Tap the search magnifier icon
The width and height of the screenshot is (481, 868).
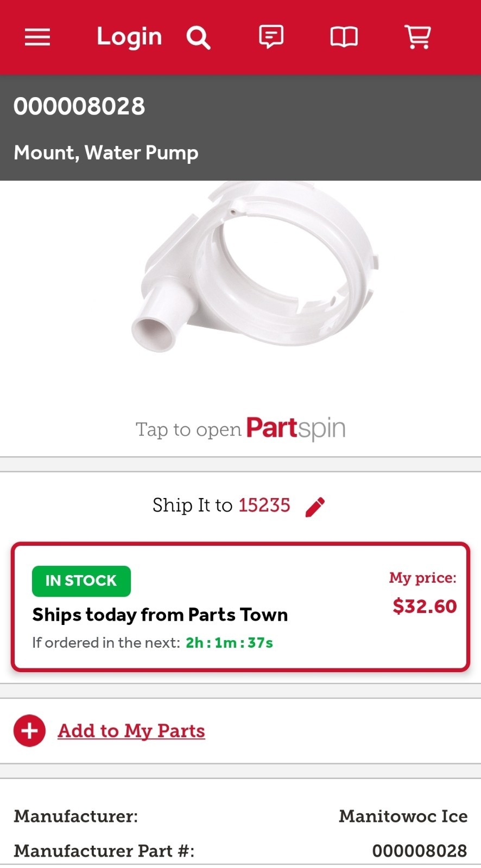198,37
